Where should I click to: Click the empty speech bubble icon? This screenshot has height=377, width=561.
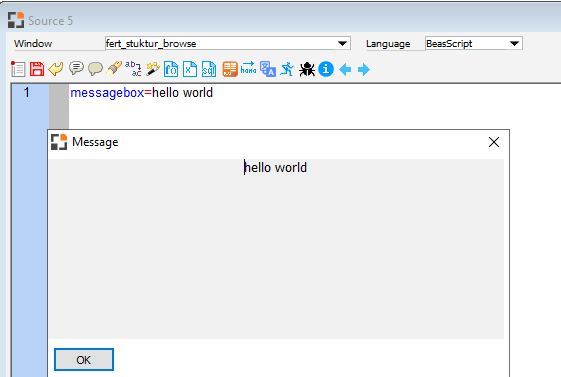pos(95,69)
